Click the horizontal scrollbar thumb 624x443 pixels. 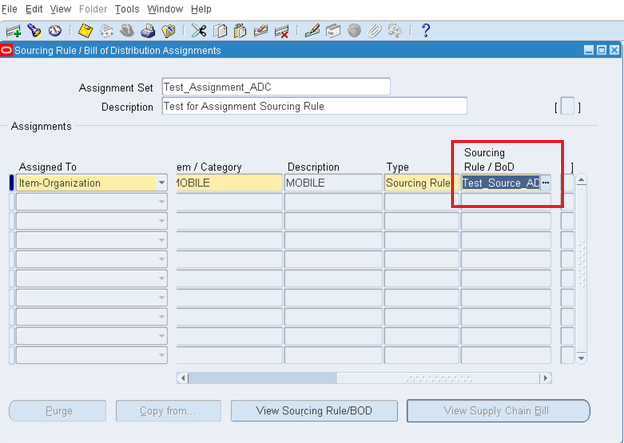click(x=263, y=378)
